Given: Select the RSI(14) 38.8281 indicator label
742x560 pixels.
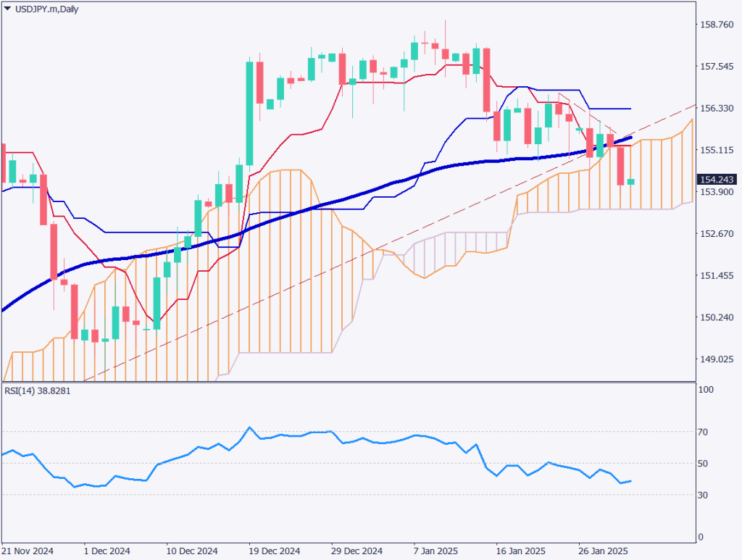Looking at the screenshot, I should 36,390.
